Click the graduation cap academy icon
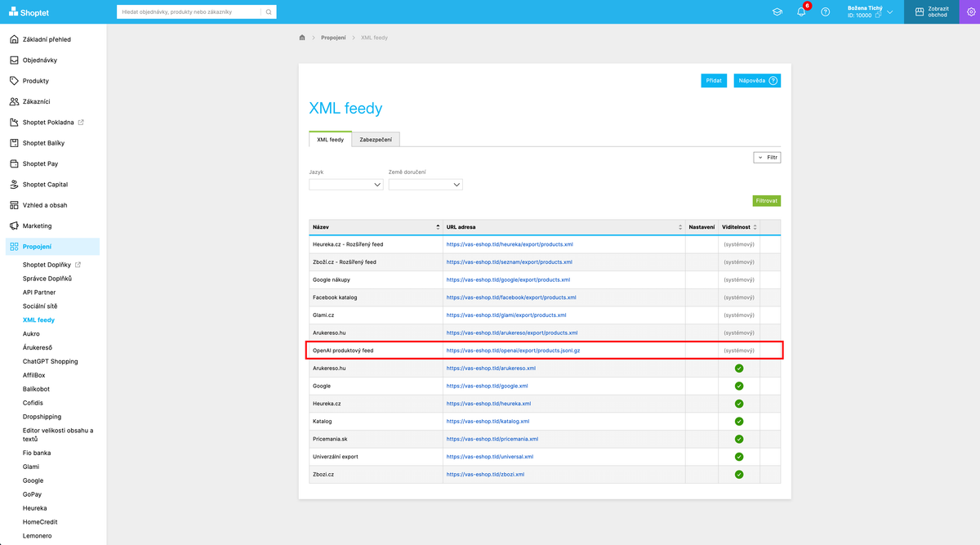Image resolution: width=980 pixels, height=545 pixels. tap(777, 12)
